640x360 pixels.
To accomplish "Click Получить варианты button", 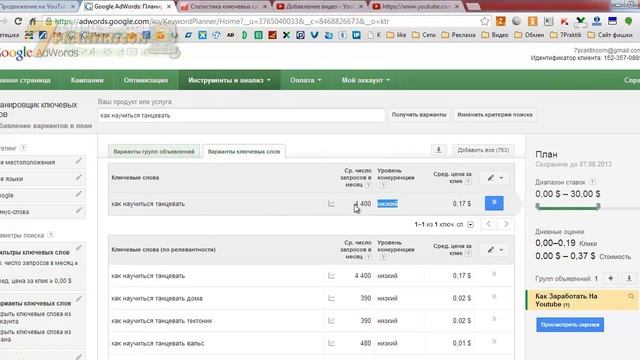I will [419, 115].
